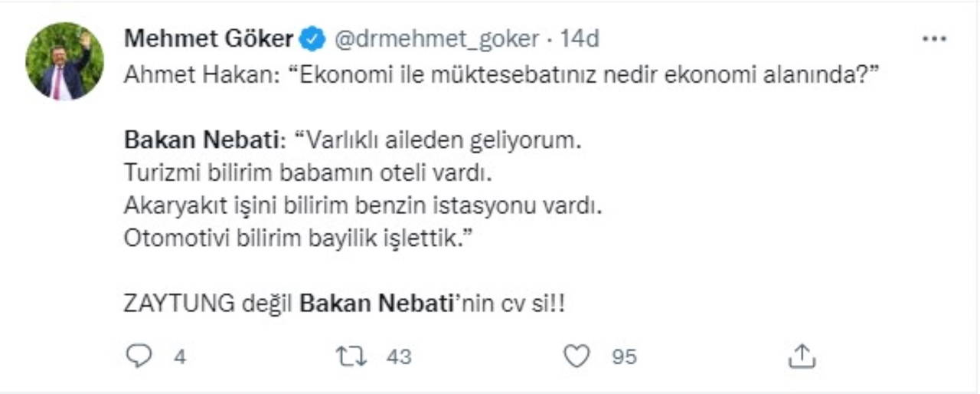
Task: Click the 14d timestamp
Action: pos(580,38)
